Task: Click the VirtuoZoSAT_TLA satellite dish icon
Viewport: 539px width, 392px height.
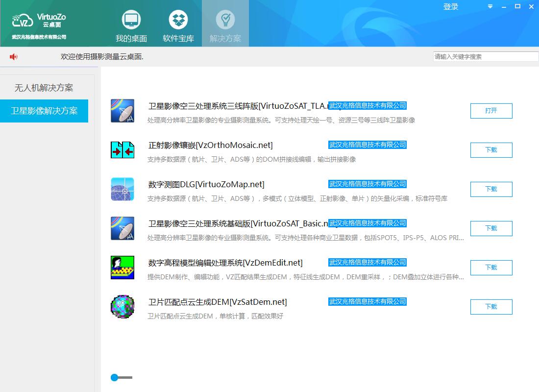Action: [x=122, y=111]
